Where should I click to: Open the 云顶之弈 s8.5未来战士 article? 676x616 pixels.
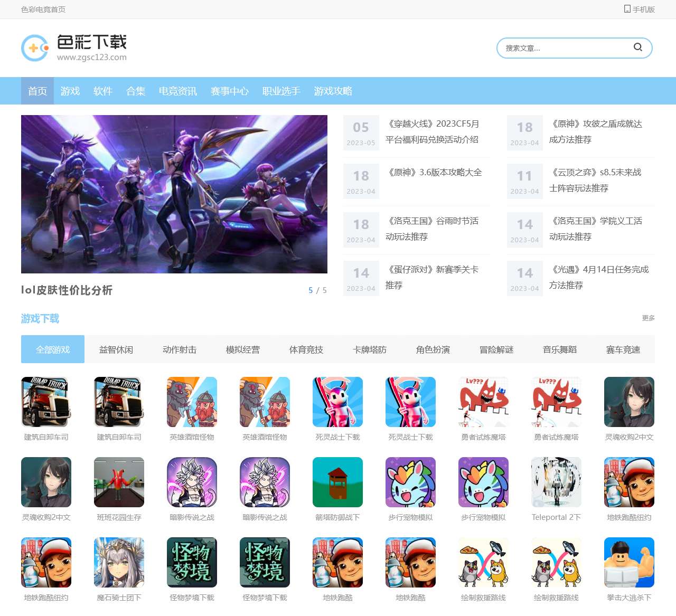tap(596, 180)
